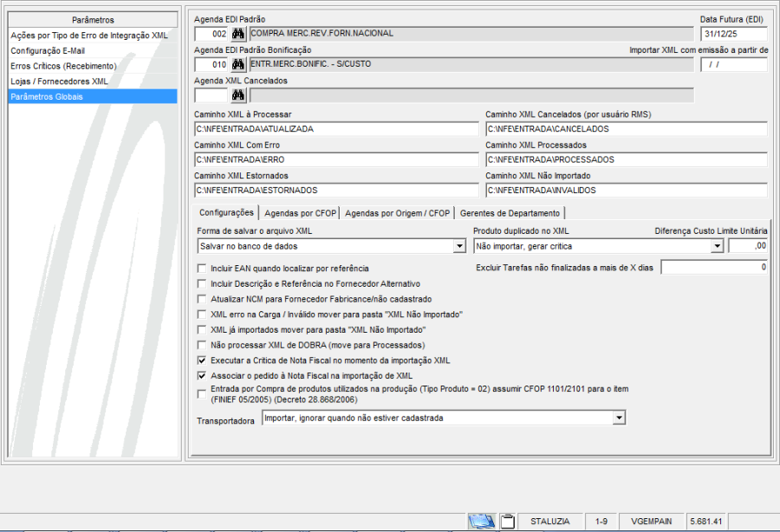Click Caminho XML Cancelados path field

coord(627,129)
